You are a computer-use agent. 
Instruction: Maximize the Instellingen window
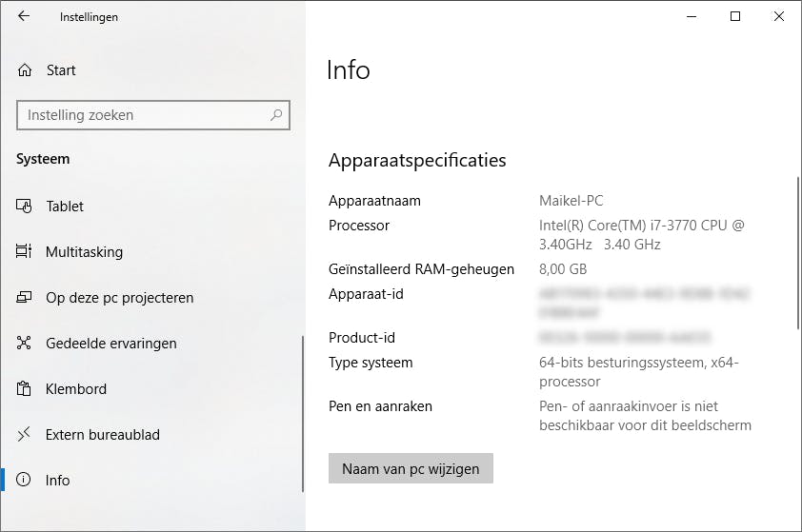735,16
